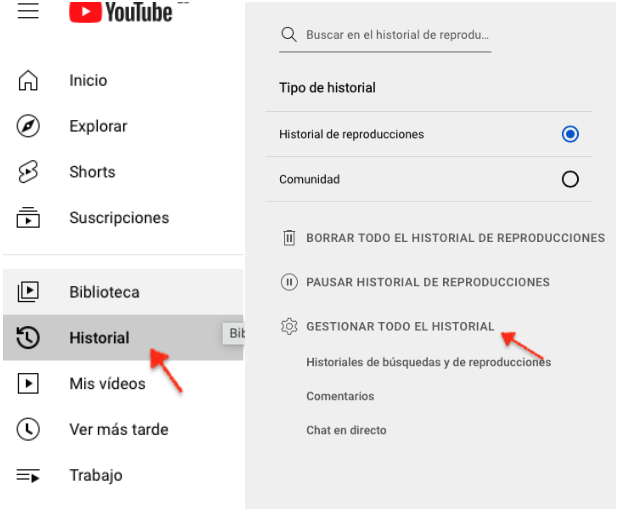Focus the Buscar en el historial field
Image resolution: width=617 pixels, height=509 pixels.
385,35
